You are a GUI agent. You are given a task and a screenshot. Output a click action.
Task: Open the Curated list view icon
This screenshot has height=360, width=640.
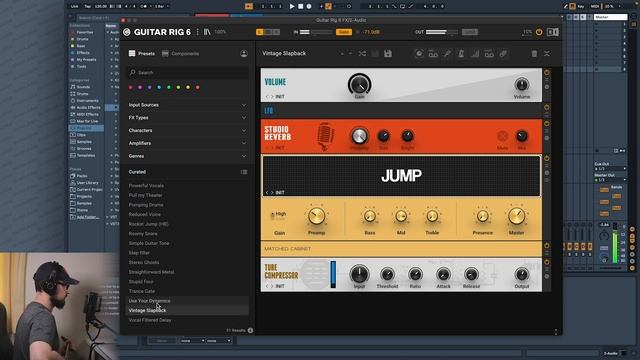244,172
